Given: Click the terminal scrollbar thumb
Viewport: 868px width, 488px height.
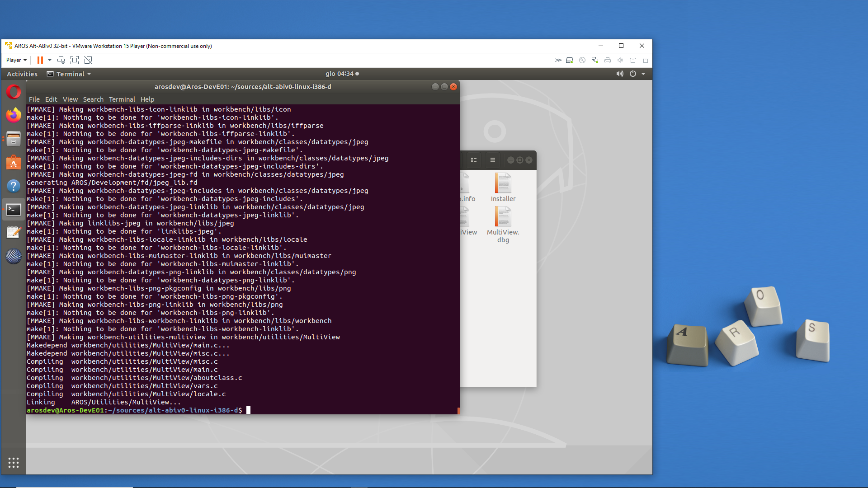Looking at the screenshot, I should (458, 411).
